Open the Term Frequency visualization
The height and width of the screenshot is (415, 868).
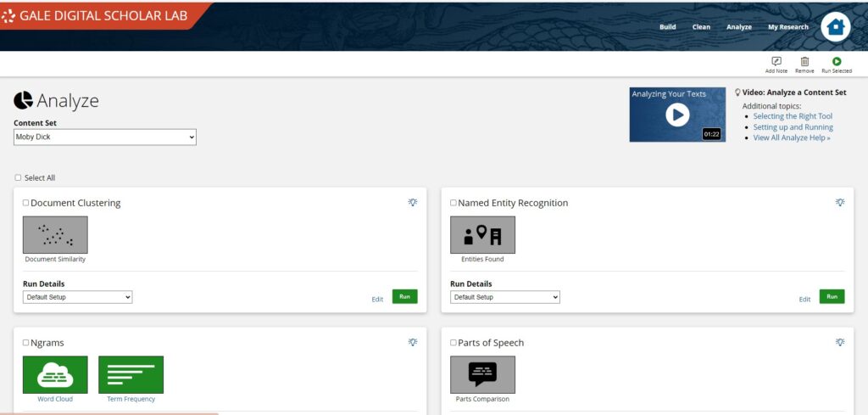(x=131, y=374)
